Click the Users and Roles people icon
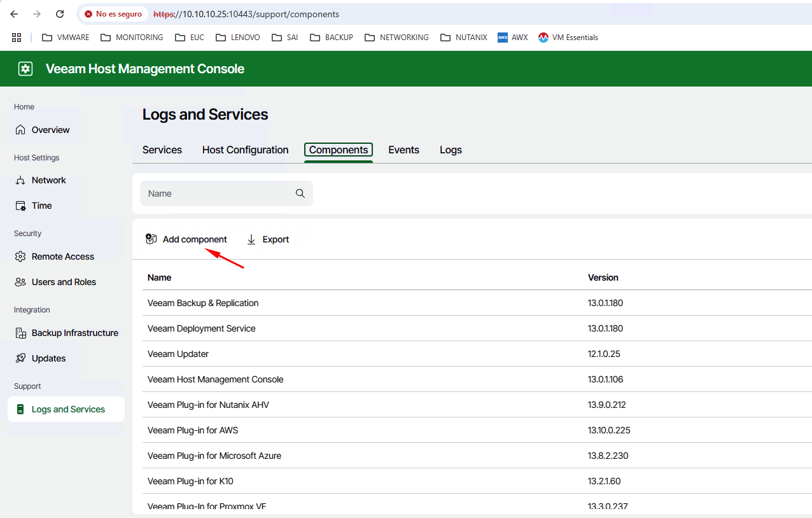 [20, 283]
